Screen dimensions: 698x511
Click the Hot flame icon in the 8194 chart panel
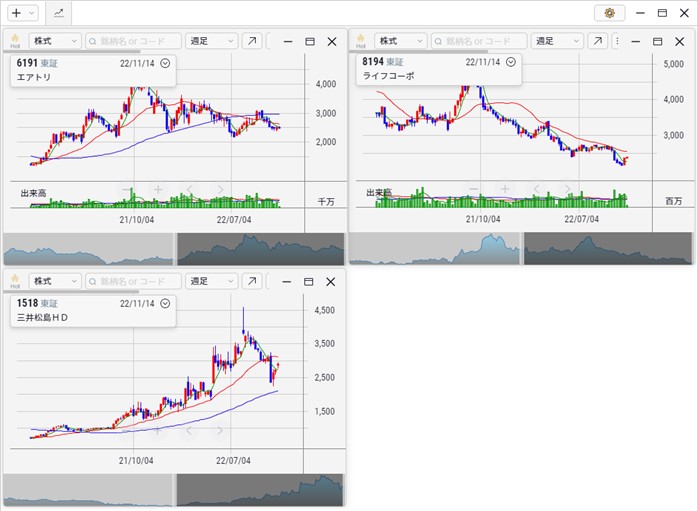click(x=361, y=41)
